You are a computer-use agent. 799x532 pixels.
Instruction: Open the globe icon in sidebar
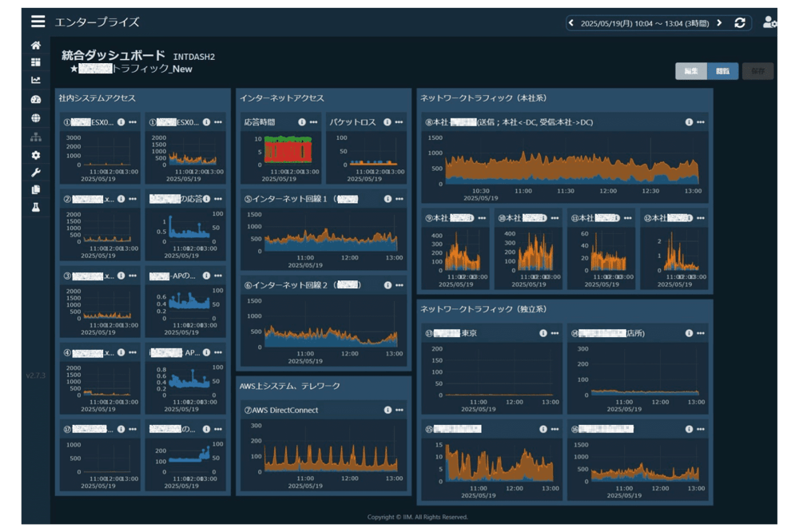pos(36,118)
